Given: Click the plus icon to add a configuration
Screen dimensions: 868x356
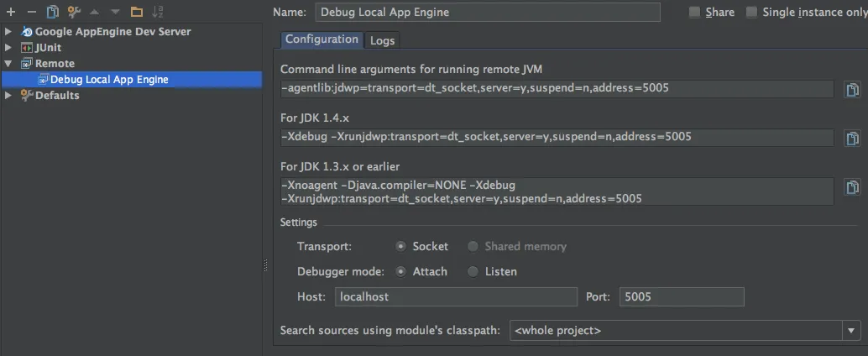Looking at the screenshot, I should point(11,12).
